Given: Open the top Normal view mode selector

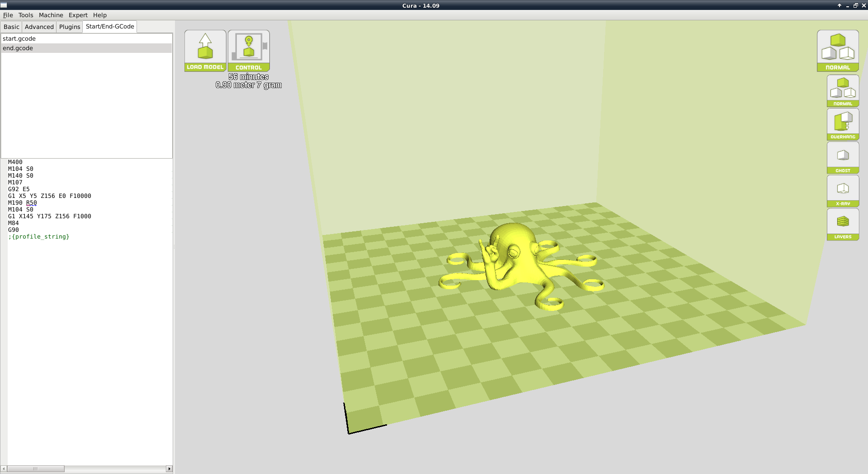Looking at the screenshot, I should pyautogui.click(x=838, y=51).
